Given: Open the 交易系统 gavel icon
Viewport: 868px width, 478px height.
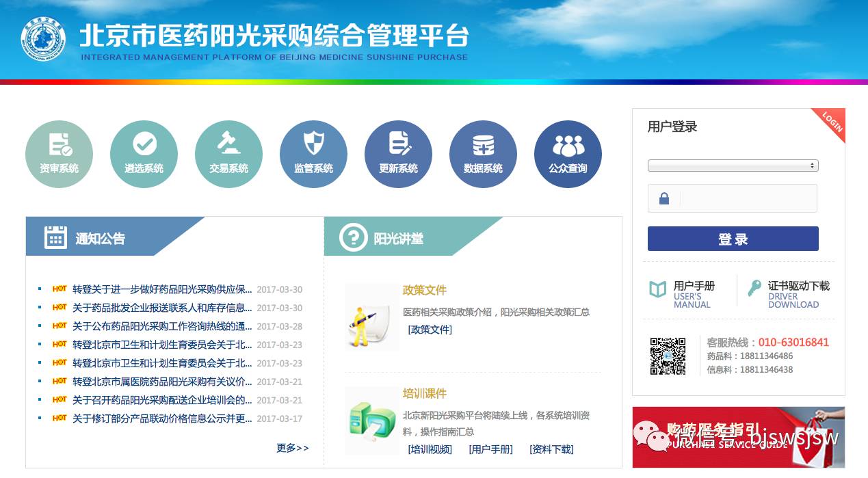Looking at the screenshot, I should pos(228,153).
